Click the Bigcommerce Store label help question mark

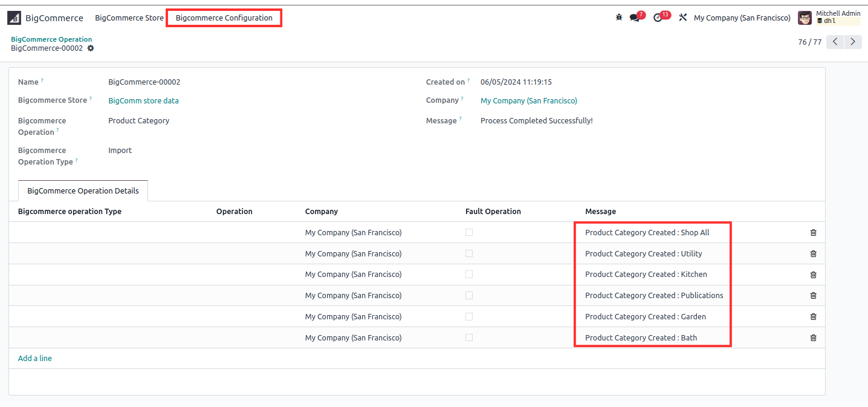91,99
